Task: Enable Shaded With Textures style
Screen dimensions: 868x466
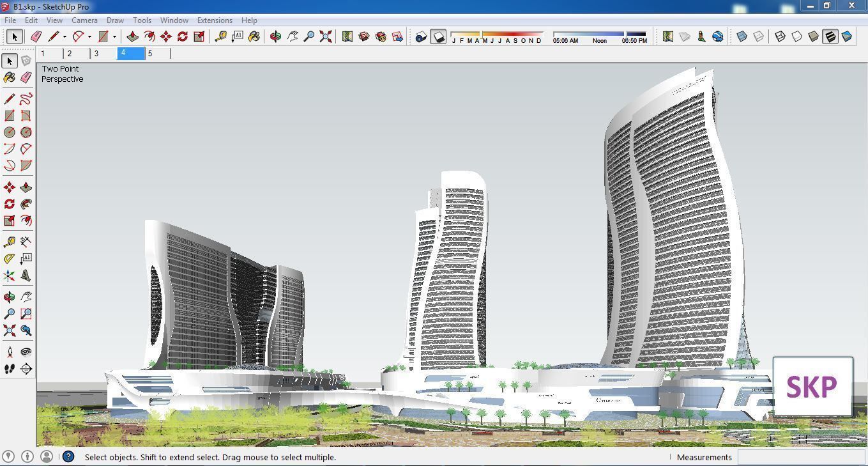Action: [830, 37]
